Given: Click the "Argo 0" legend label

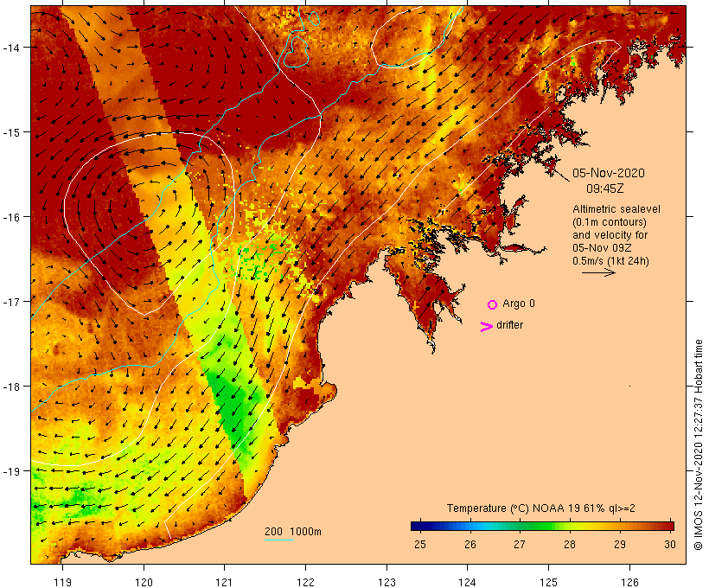Looking at the screenshot, I should click(519, 304).
